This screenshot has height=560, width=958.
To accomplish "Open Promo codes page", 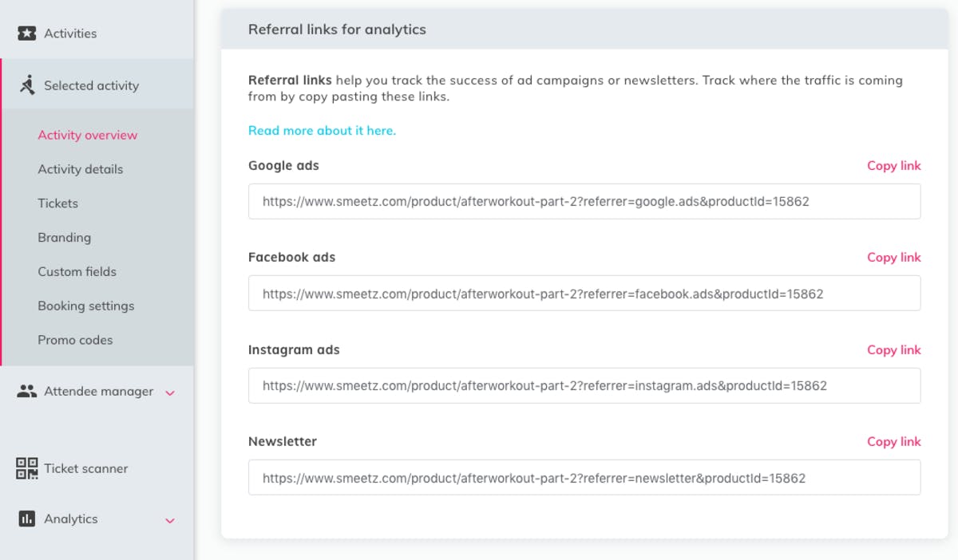I will (x=75, y=340).
